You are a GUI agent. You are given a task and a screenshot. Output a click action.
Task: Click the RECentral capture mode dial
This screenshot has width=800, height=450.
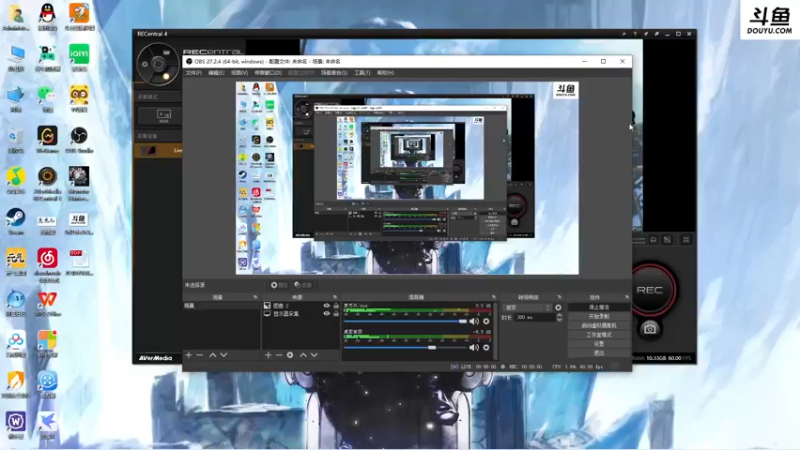[x=157, y=64]
